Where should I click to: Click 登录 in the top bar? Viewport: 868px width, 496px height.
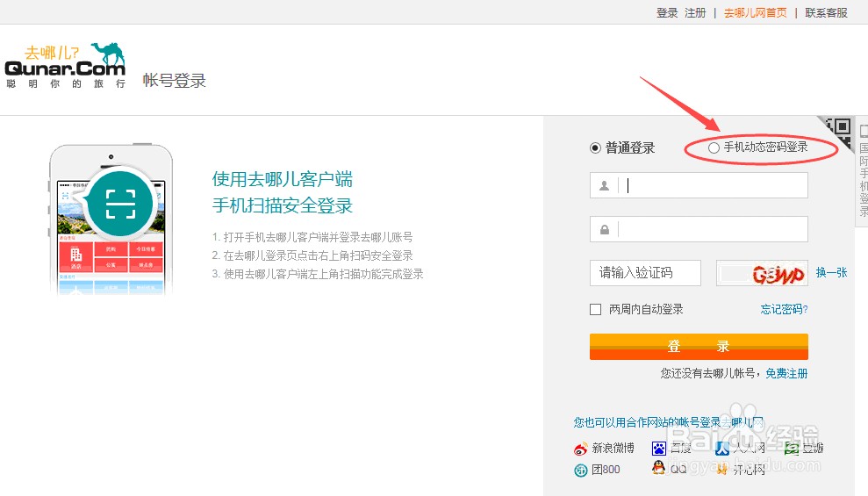(x=667, y=13)
